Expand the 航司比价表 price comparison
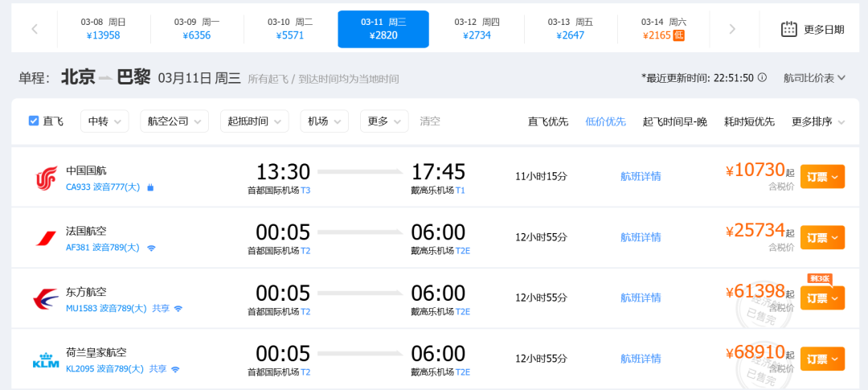Viewport: 868px width, 390px height. (814, 78)
